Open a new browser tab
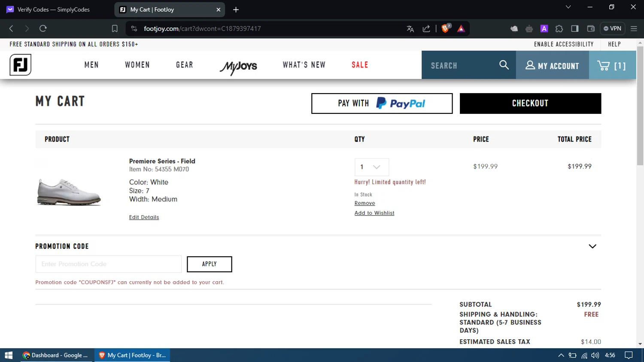 pos(236,9)
